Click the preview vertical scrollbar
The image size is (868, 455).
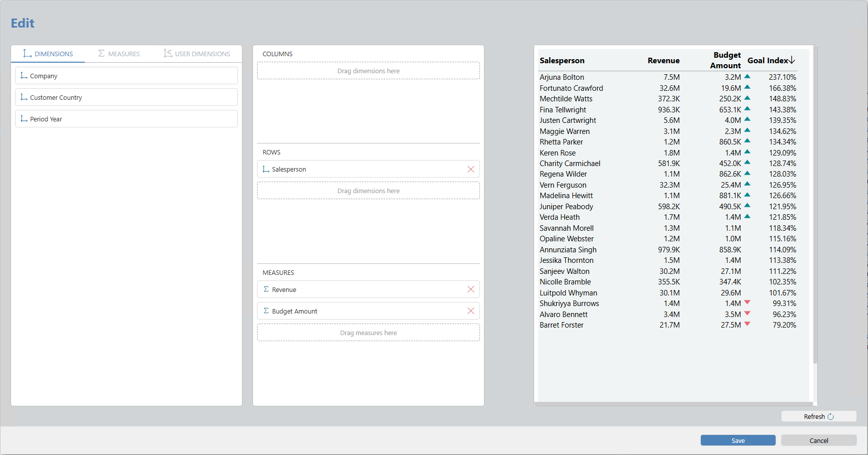coord(815,205)
